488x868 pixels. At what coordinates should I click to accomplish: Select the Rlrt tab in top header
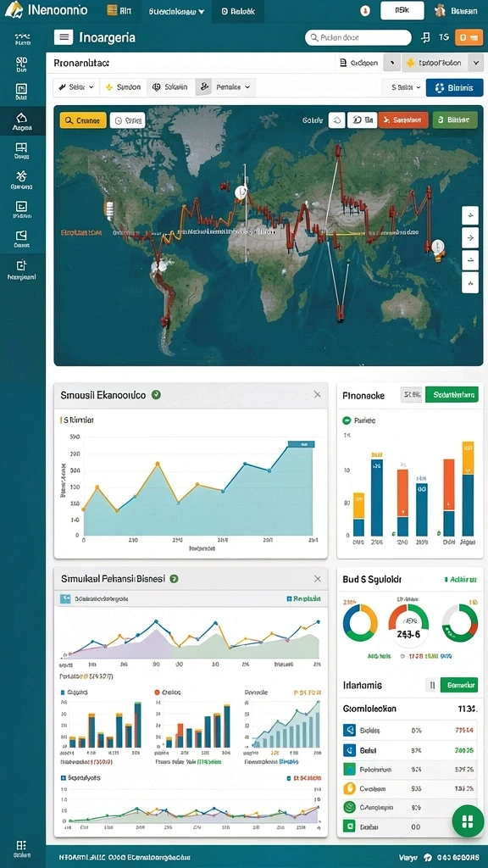click(x=119, y=11)
